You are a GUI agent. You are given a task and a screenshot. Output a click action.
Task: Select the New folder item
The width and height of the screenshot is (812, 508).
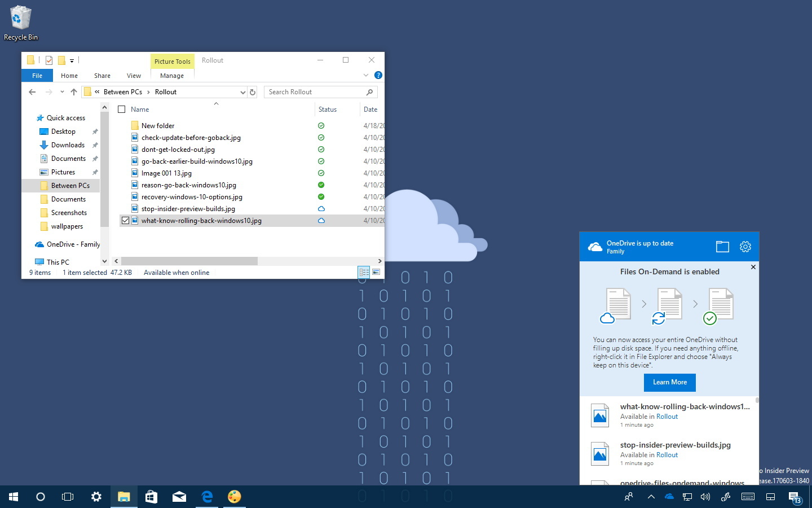point(158,126)
